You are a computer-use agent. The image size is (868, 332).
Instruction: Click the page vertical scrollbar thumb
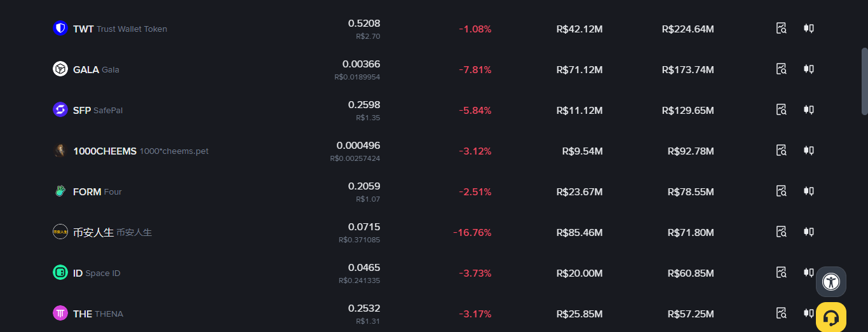coord(864,81)
